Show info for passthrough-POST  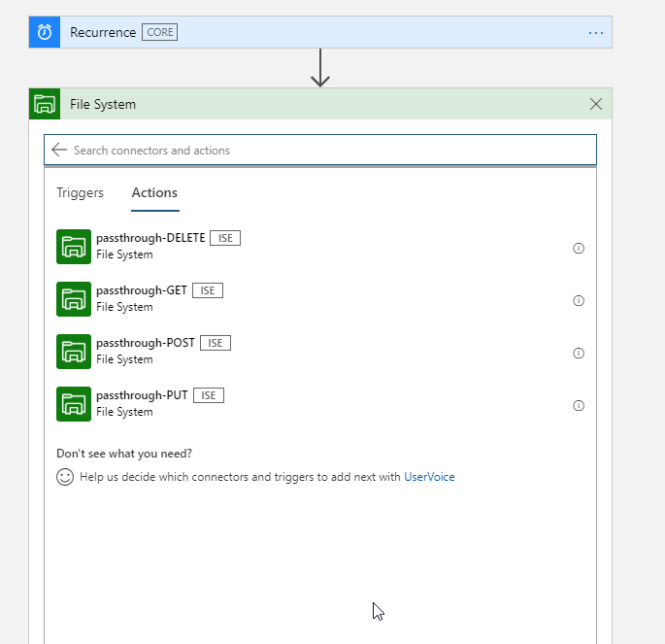tap(579, 353)
